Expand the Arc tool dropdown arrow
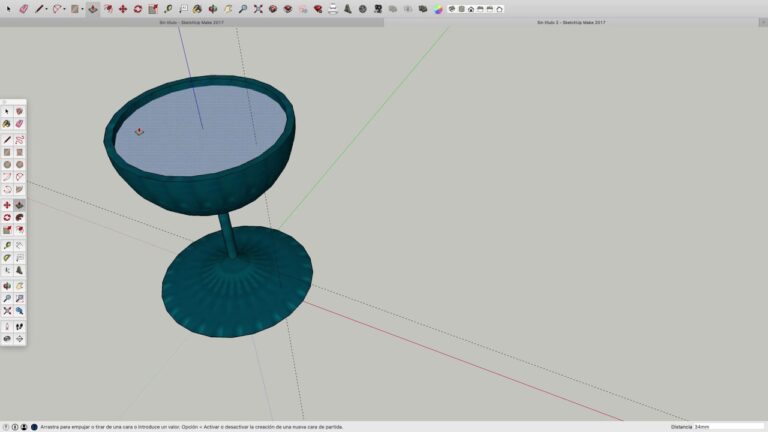 coord(65,9)
